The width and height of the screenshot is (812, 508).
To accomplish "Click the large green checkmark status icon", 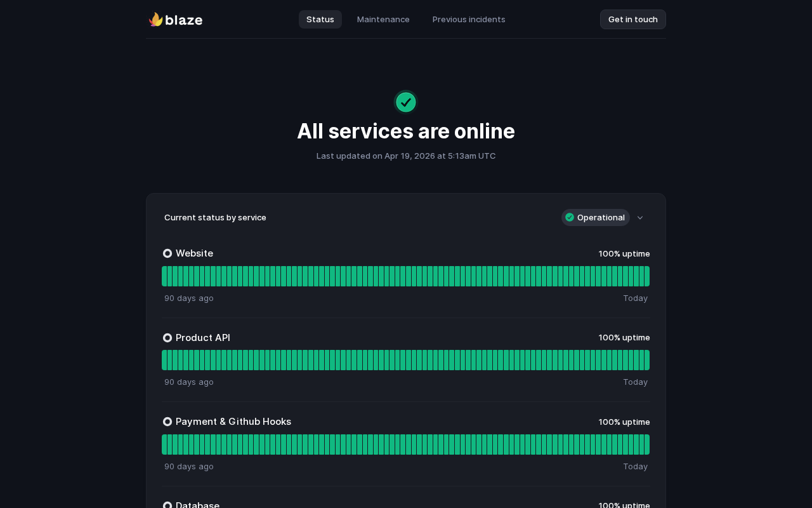I will (406, 102).
